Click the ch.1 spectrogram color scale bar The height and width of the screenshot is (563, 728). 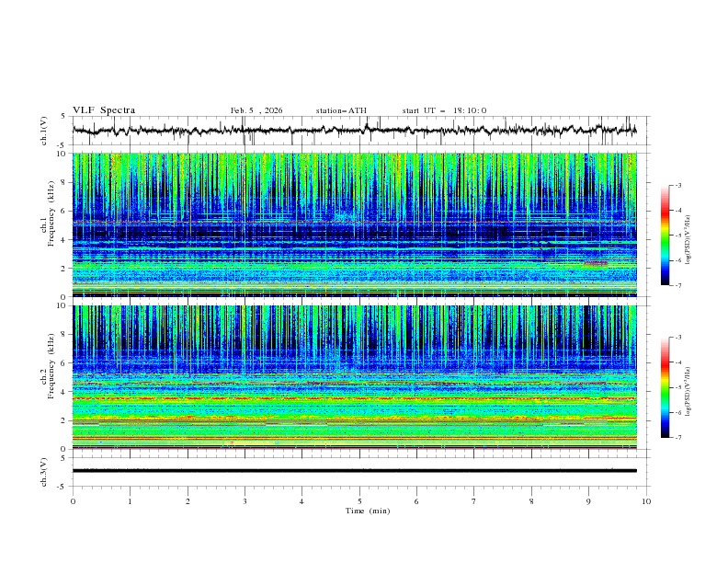point(665,236)
